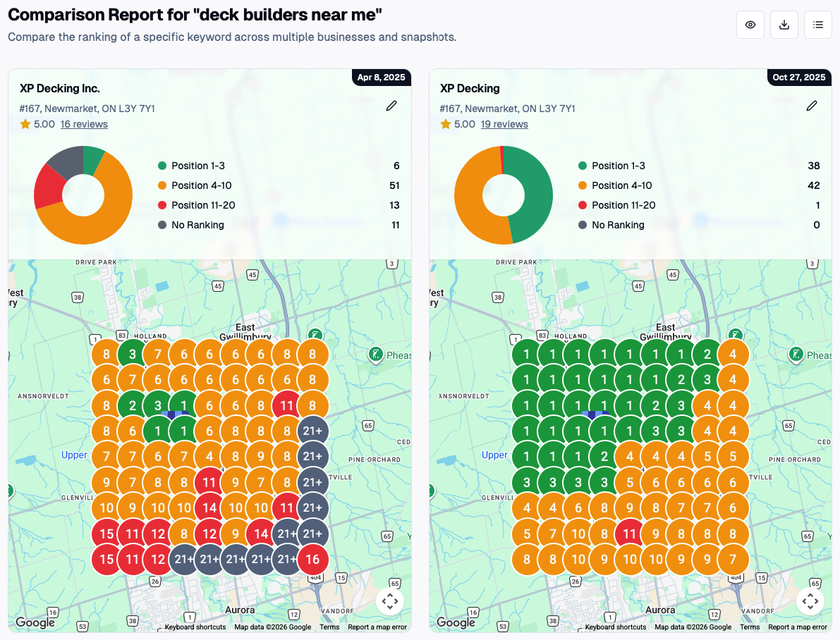The image size is (840, 640).
Task: Click the Oct 27 card address #167, Newmarket
Action: click(508, 109)
